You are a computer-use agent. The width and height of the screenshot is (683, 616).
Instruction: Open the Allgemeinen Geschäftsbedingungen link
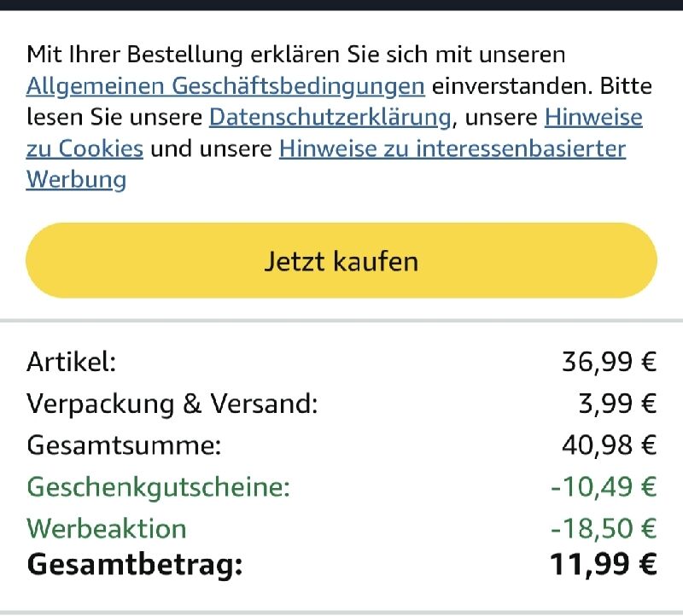225,85
